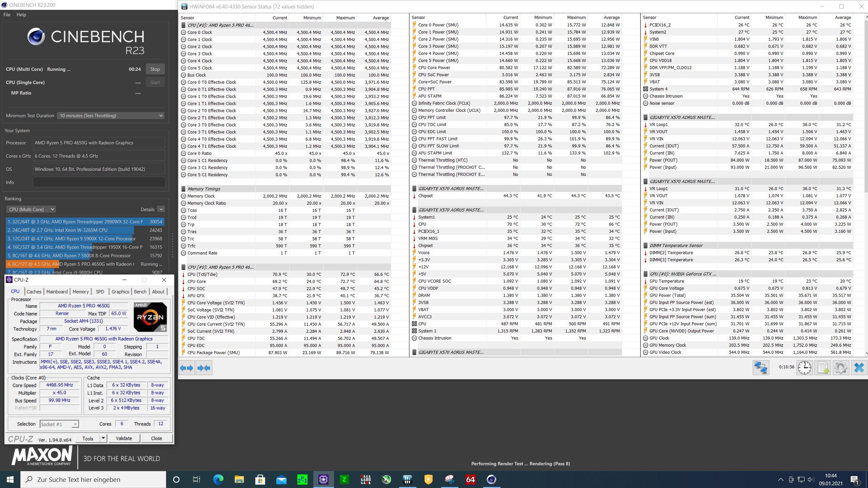The width and height of the screenshot is (868, 488).
Task: Select Threadripper 2990WX ranking entry
Action: [85, 222]
